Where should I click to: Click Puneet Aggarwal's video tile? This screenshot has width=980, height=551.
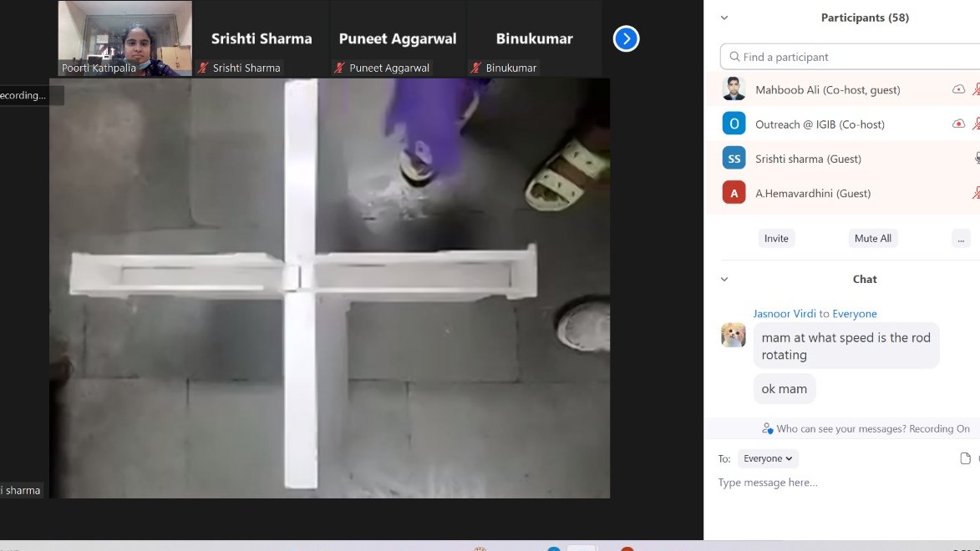pos(398,38)
